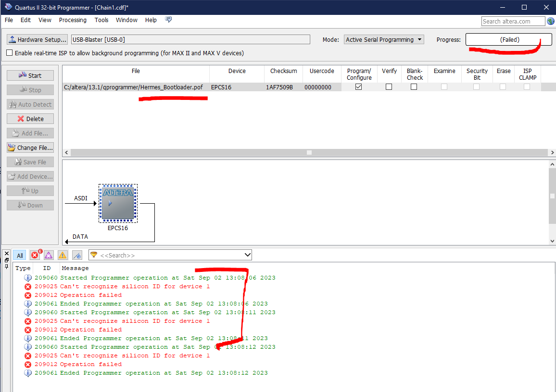Click the message filter funnel icon
Screen dimensions: 556x392
click(x=94, y=255)
